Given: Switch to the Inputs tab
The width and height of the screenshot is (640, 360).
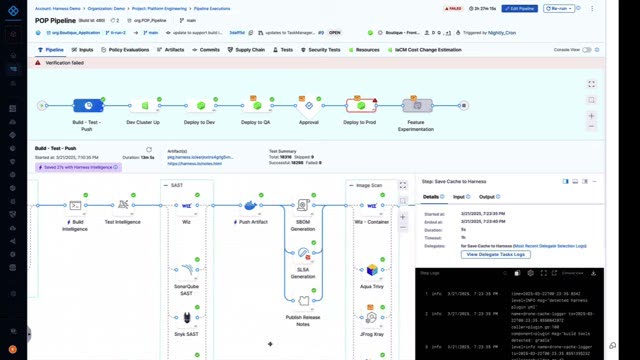Looking at the screenshot, I should [82, 50].
